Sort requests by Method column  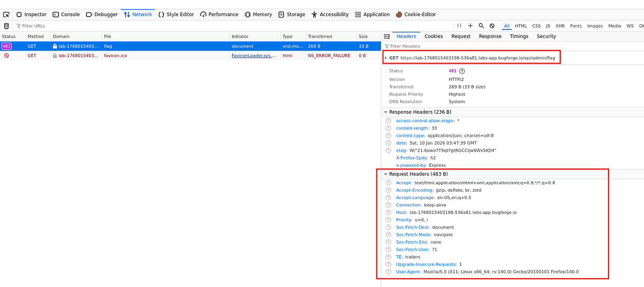38,36
